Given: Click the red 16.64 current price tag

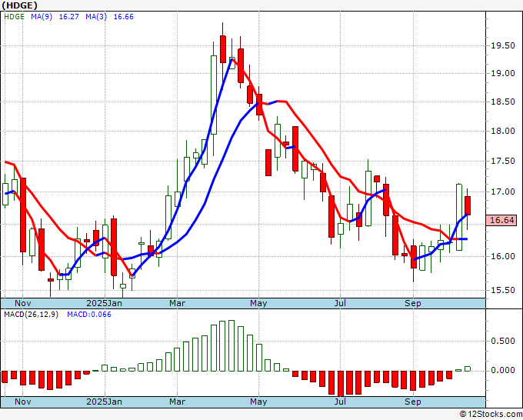Looking at the screenshot, I should 501,220.
